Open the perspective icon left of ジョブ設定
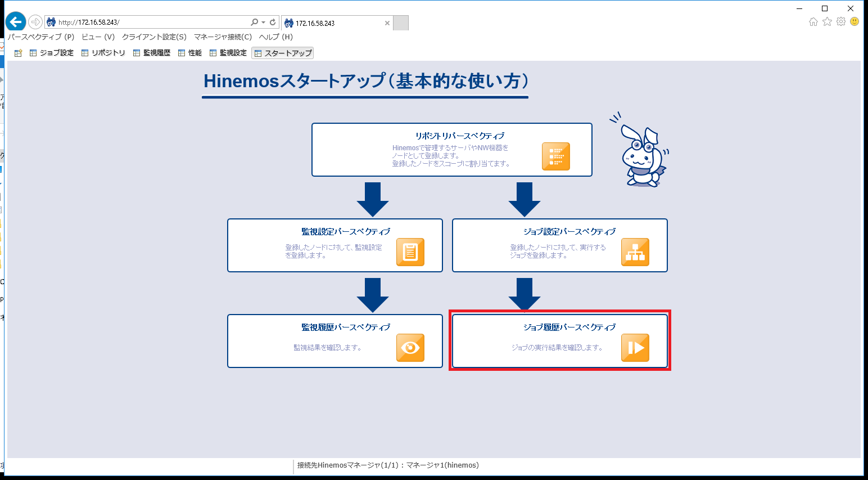This screenshot has width=868, height=480. 18,53
